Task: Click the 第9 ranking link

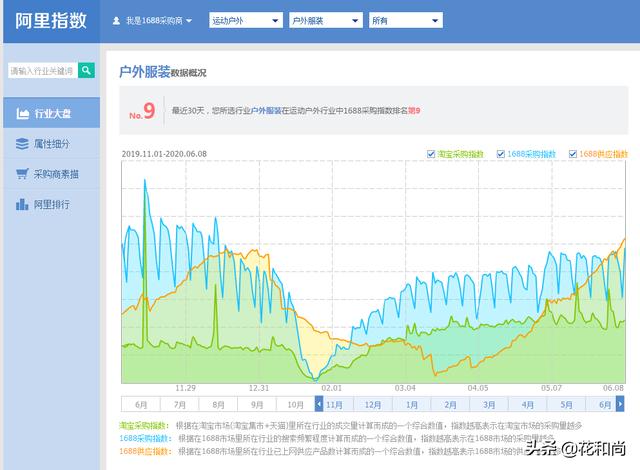Action: [414, 110]
